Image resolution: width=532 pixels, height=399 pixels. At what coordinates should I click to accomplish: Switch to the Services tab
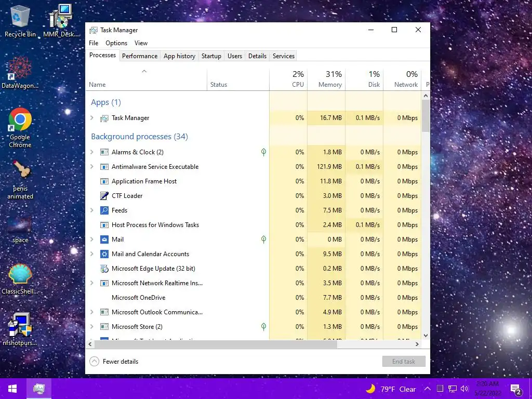284,56
